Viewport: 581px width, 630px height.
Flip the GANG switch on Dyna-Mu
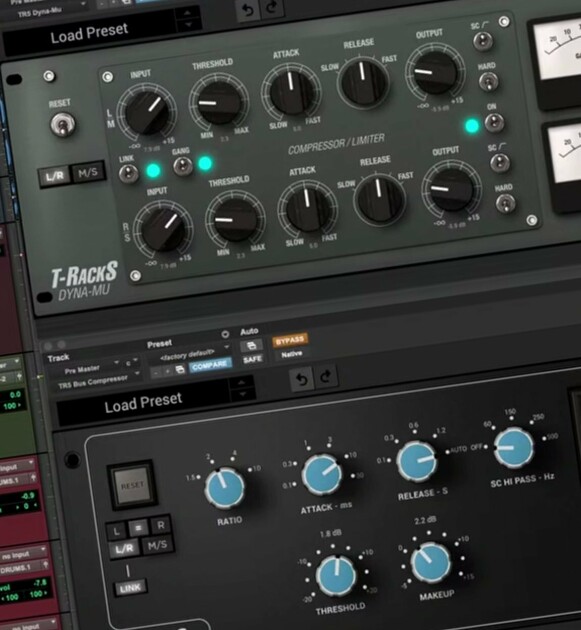(x=182, y=166)
